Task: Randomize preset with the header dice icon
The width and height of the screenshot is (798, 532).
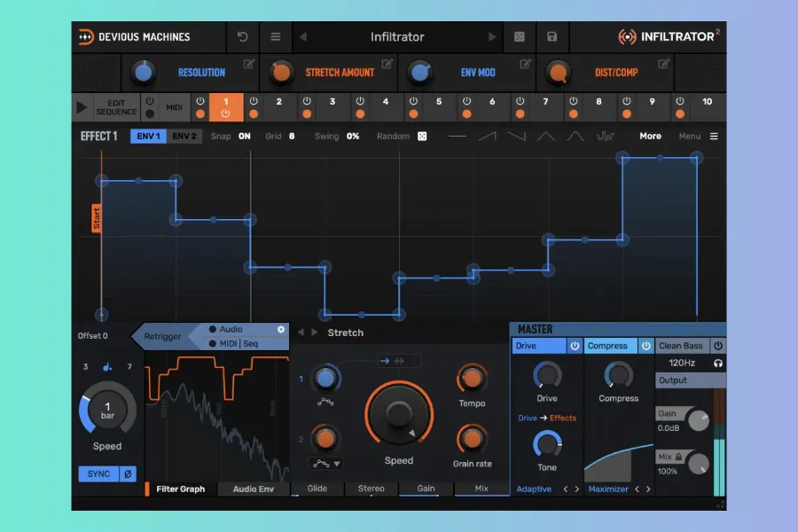Action: click(519, 37)
